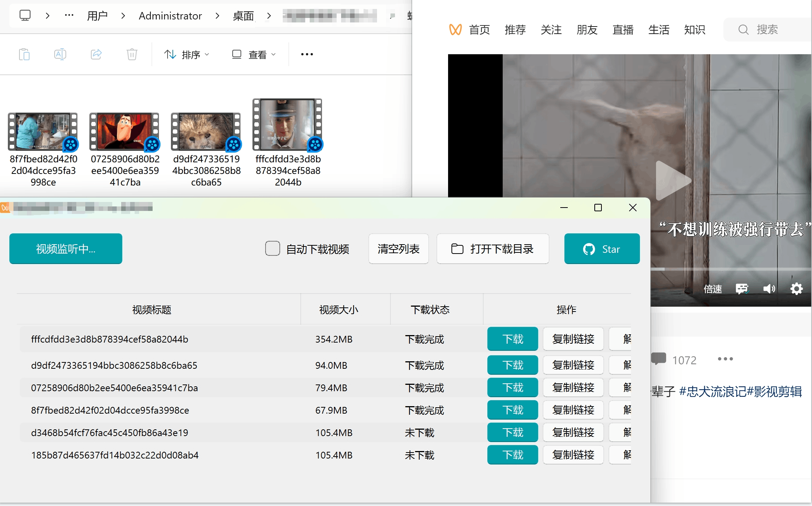Open the comments icon showing 1072
This screenshot has height=506, width=812.
click(x=659, y=359)
